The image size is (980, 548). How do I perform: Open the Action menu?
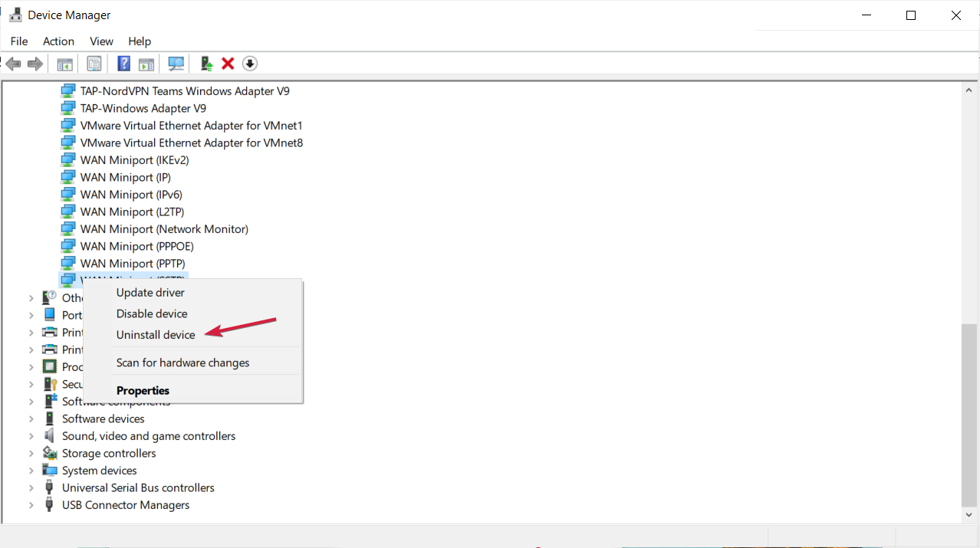point(58,41)
